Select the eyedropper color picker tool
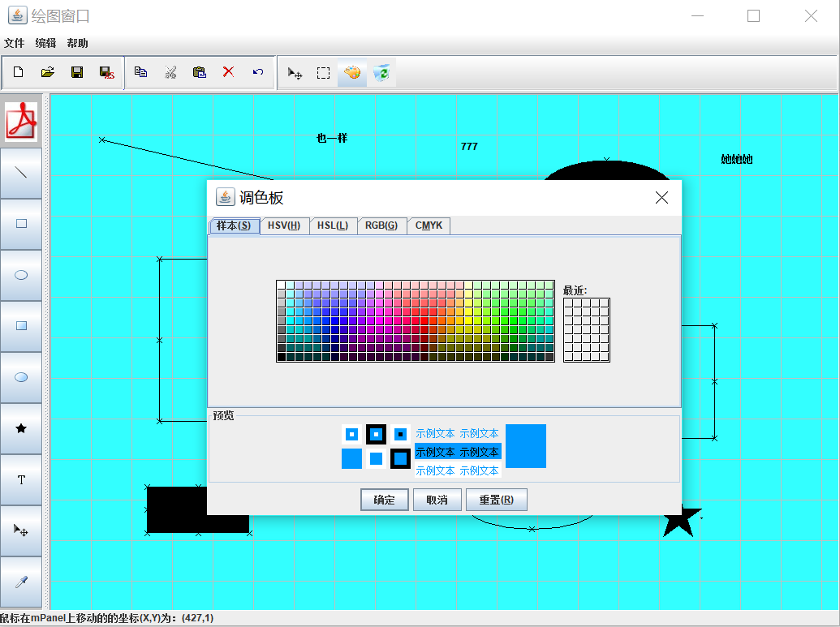This screenshot has width=840, height=627. [x=21, y=582]
